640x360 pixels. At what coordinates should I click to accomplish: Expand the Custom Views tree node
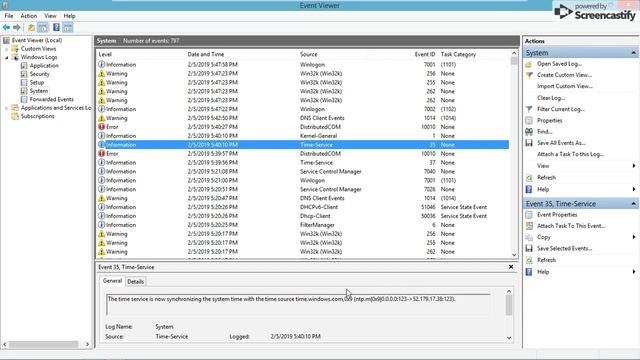(x=7, y=49)
